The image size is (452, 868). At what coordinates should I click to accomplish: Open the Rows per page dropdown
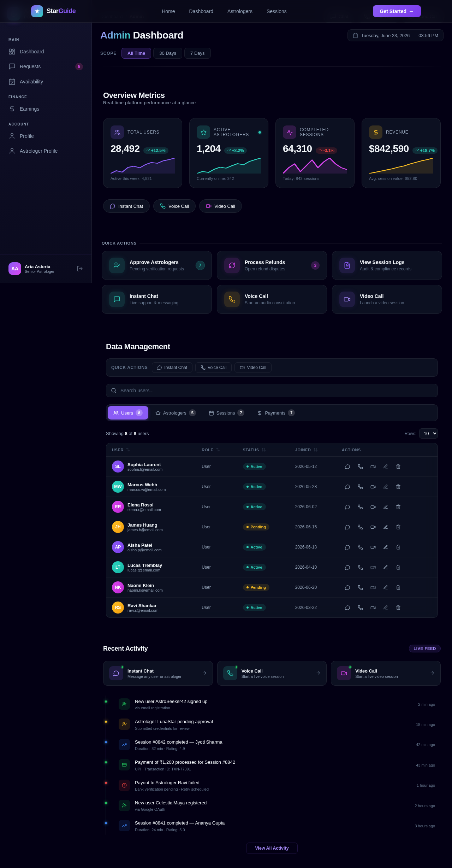428,433
